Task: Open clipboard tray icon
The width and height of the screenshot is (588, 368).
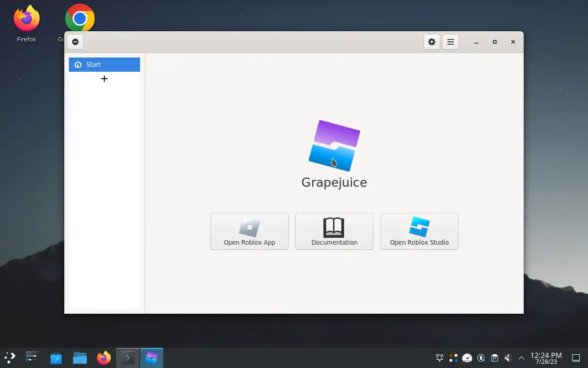Action: [x=495, y=358]
